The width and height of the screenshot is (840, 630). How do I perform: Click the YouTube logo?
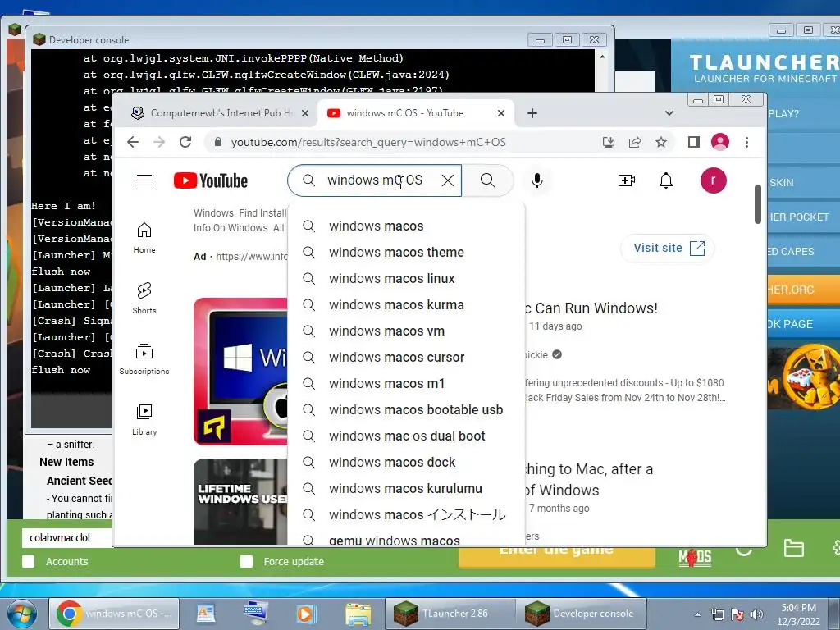coord(211,180)
